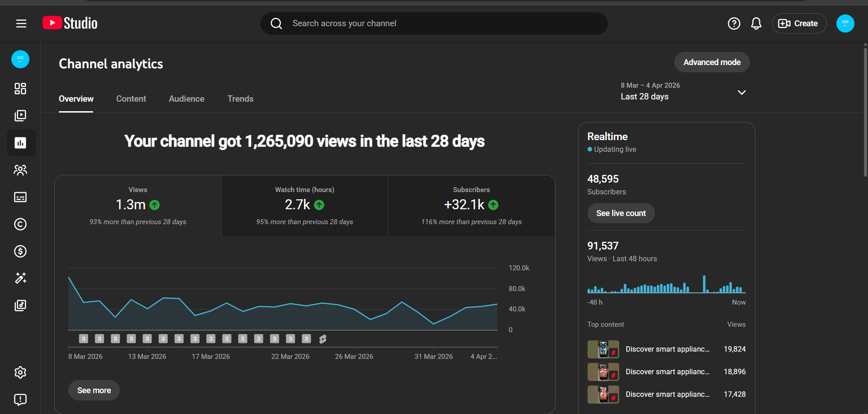Select the Watch time (hours) metric card
The image size is (868, 414).
coord(304,206)
